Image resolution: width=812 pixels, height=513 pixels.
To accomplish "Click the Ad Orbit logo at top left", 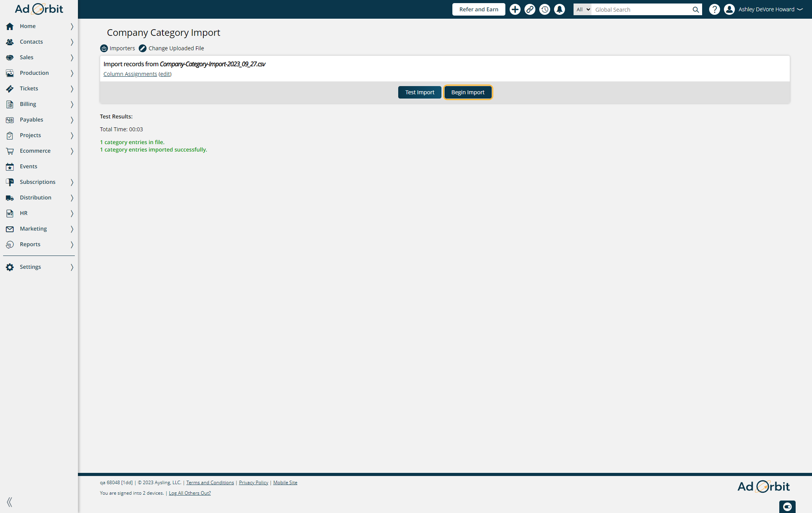I will [39, 9].
